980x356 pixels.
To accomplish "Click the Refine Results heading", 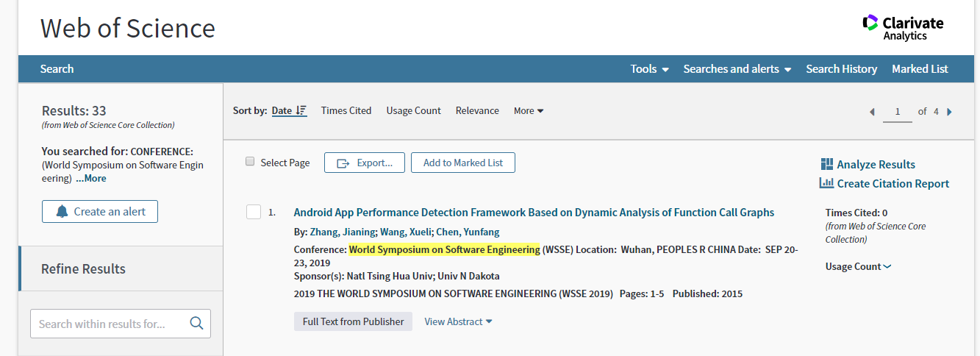I will (83, 268).
